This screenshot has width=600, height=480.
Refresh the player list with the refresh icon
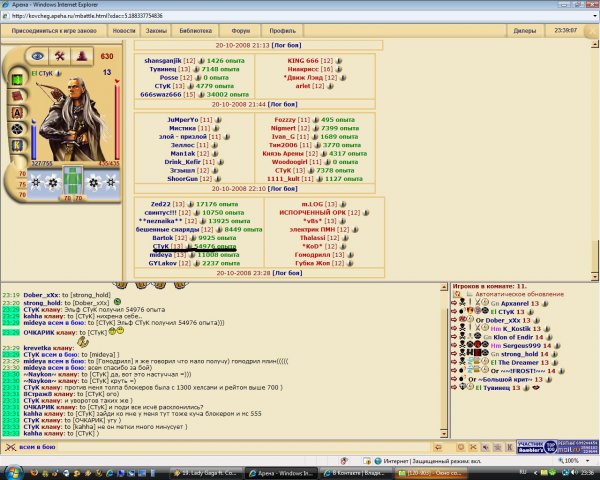tap(457, 294)
